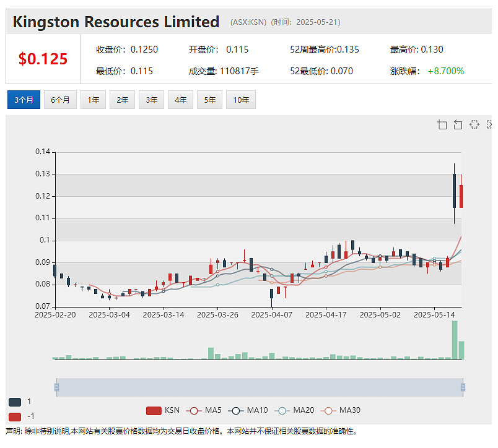
Task: Activate the area zoom tool icon
Action: click(442, 125)
